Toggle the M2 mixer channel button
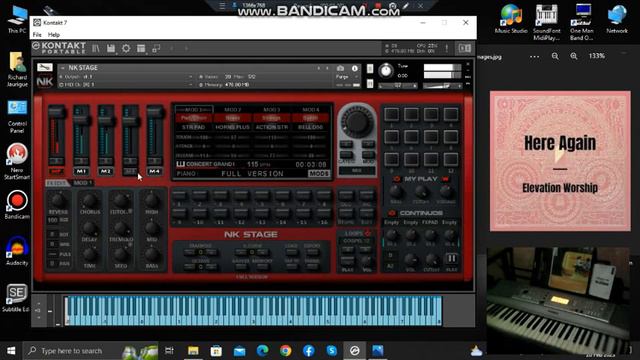The width and height of the screenshot is (640, 360). 105,171
